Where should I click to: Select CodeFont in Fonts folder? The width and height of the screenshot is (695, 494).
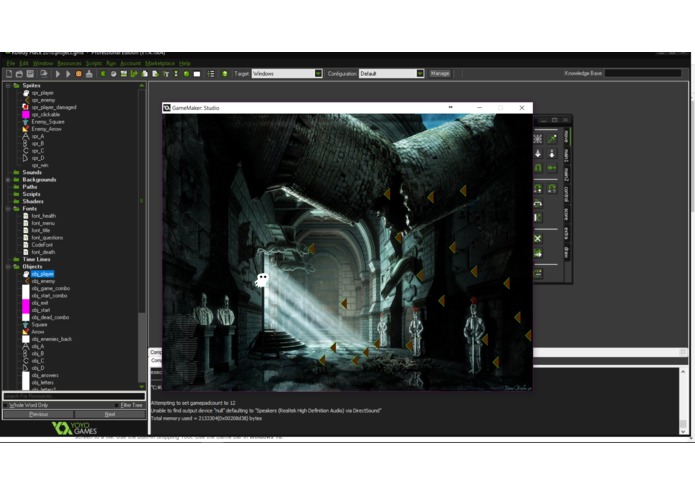(x=42, y=245)
